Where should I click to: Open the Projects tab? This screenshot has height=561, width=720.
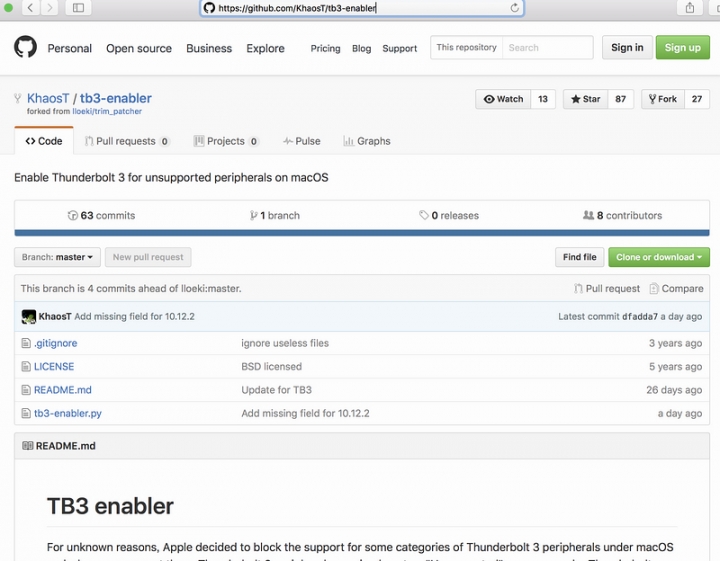(x=226, y=141)
